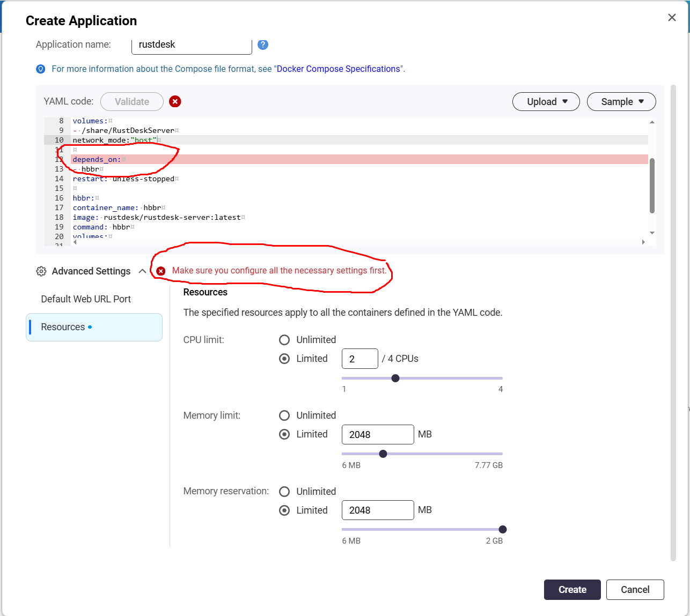The height and width of the screenshot is (616, 690).
Task: Click the Advanced Settings gear icon
Action: [41, 271]
